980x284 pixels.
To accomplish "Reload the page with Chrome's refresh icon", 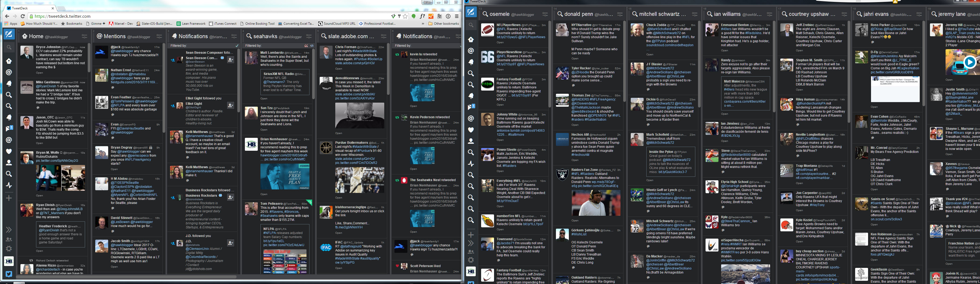I will pyautogui.click(x=23, y=16).
